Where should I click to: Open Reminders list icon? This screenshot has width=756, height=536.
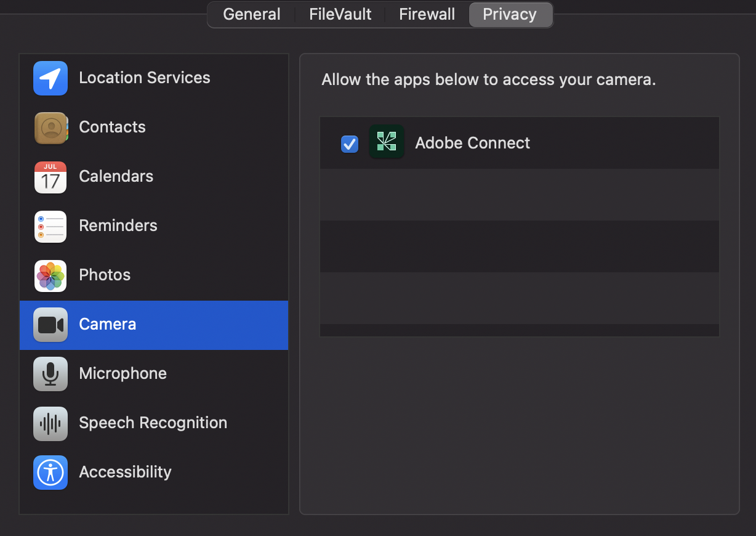[x=50, y=226]
